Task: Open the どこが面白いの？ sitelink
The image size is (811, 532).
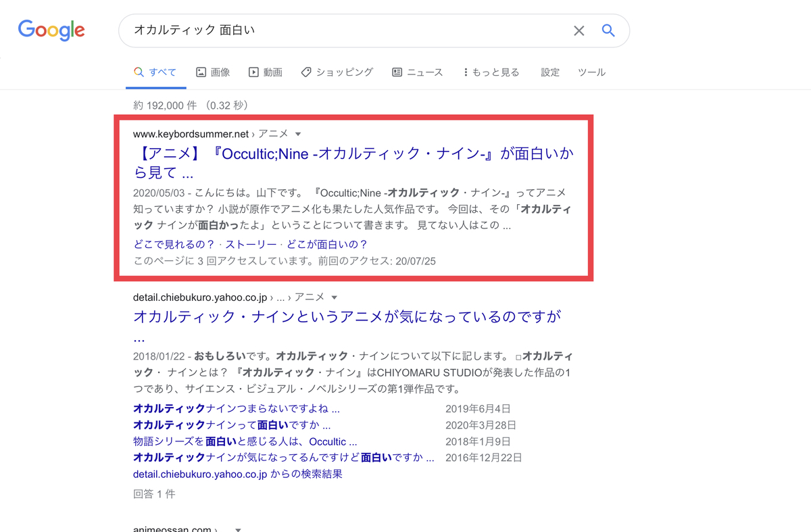Action: coord(327,245)
